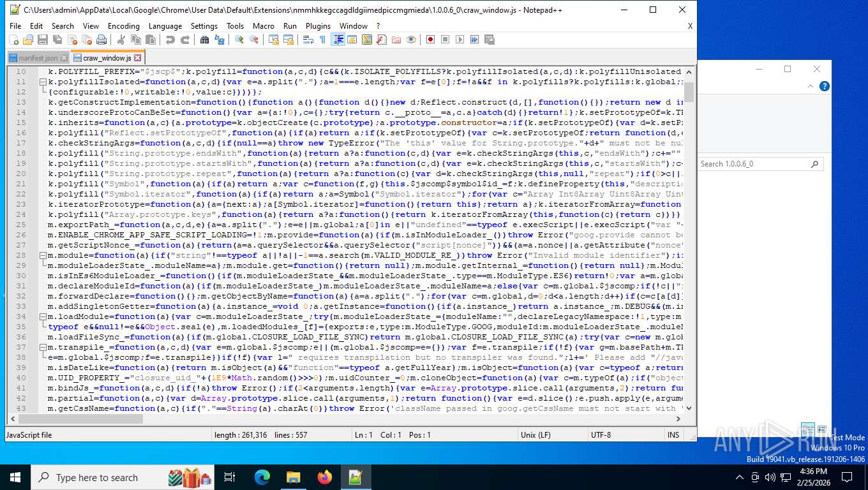Create a new document via toolbar icon
This screenshot has height=490, width=868.
coord(13,40)
